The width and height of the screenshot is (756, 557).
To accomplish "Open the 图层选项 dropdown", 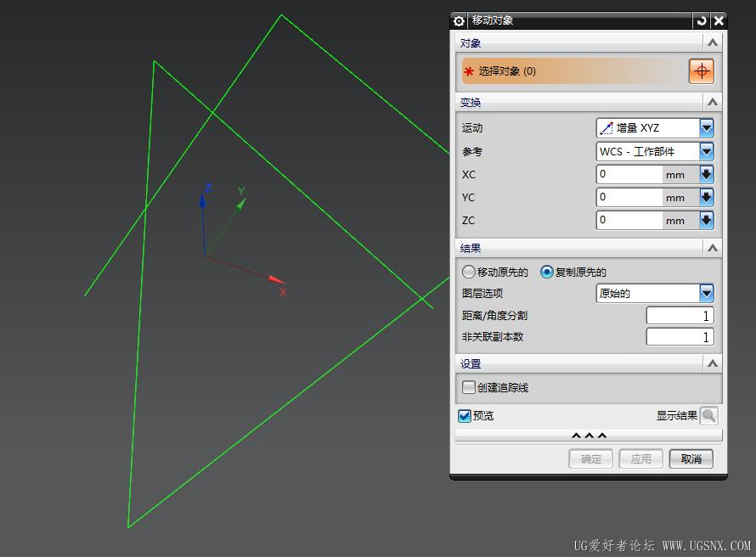I will (x=655, y=294).
